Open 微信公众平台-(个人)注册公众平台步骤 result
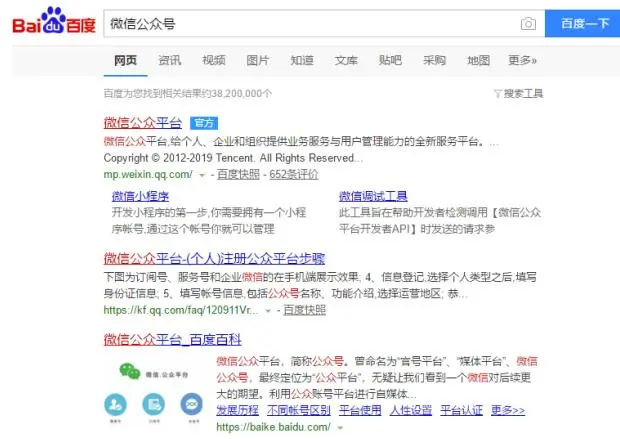The image size is (620, 439). (x=214, y=259)
